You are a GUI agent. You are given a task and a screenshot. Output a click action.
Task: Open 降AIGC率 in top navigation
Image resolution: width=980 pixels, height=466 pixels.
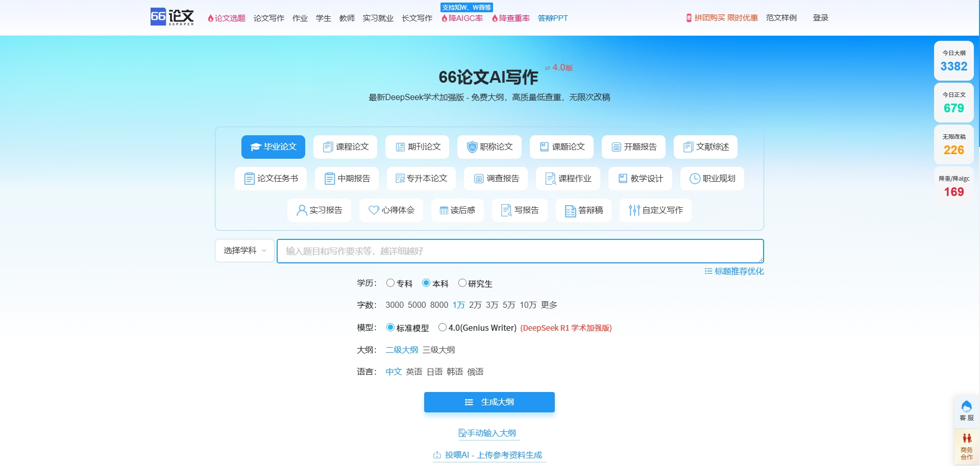click(x=462, y=18)
